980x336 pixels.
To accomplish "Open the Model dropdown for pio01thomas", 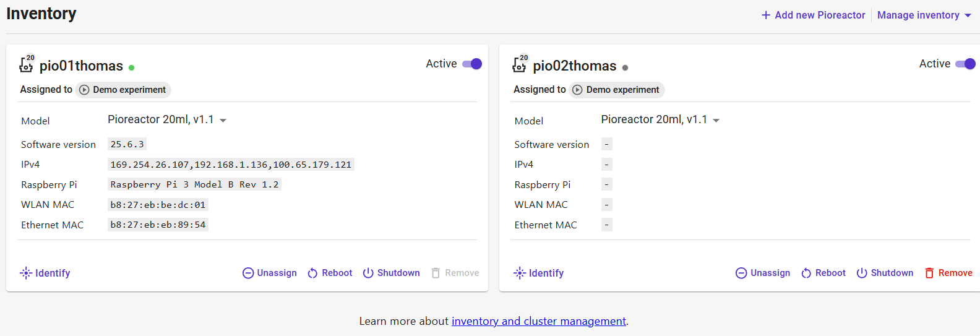I will [223, 120].
